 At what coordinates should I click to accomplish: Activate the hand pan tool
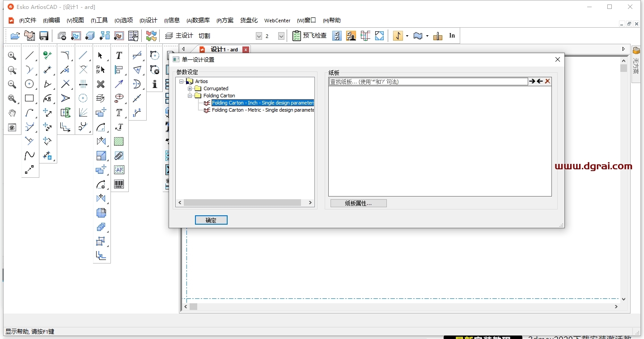pos(12,113)
